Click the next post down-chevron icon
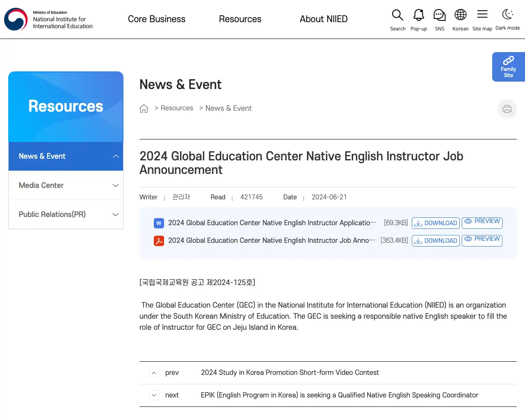Image resolution: width=525 pixels, height=420 pixels. (x=154, y=395)
